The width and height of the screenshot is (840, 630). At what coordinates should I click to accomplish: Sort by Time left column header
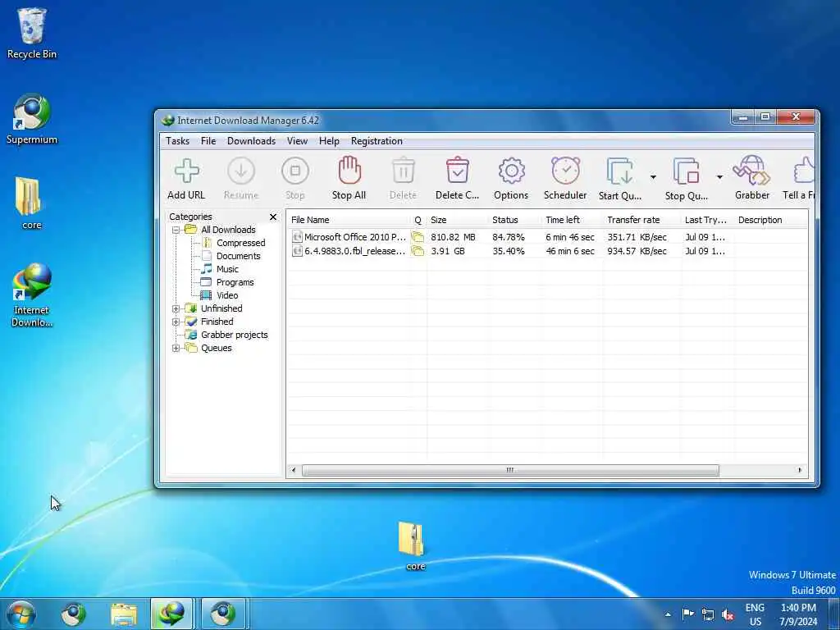[573, 220]
